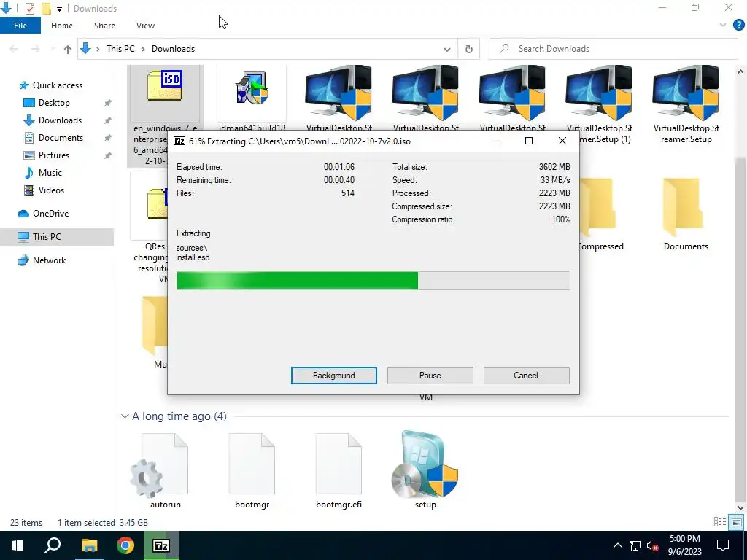Click the Search Downloads field

(614, 49)
